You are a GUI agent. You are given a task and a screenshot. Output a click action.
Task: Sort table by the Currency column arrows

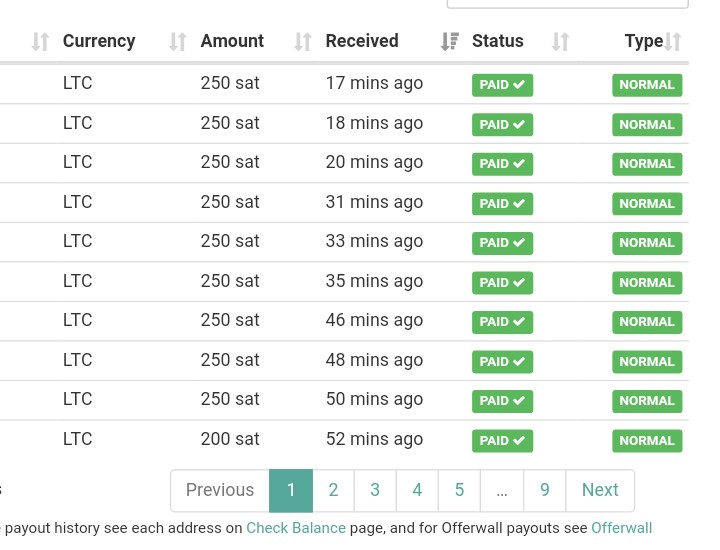(40, 41)
